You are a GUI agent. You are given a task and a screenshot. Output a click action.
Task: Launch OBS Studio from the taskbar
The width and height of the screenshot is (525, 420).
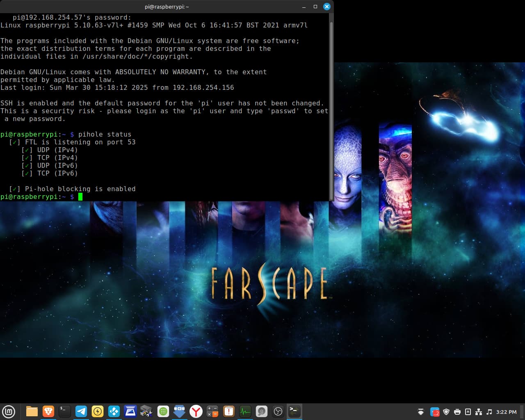click(x=278, y=411)
